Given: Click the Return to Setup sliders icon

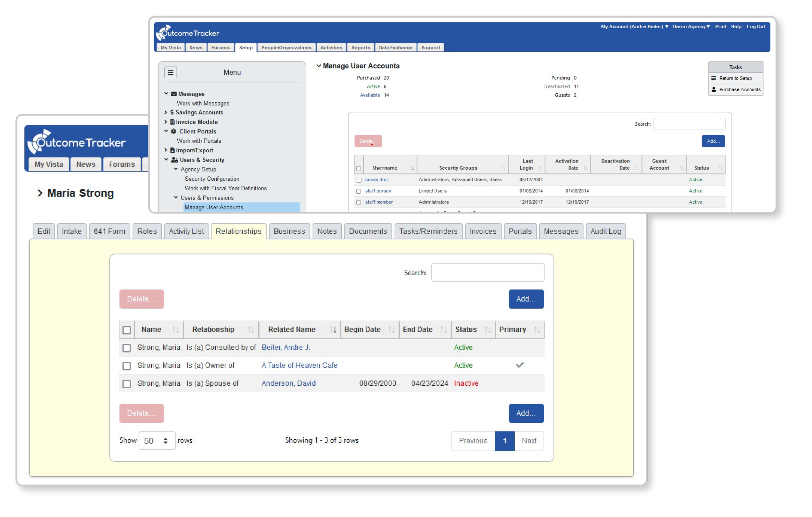Looking at the screenshot, I should (x=714, y=78).
